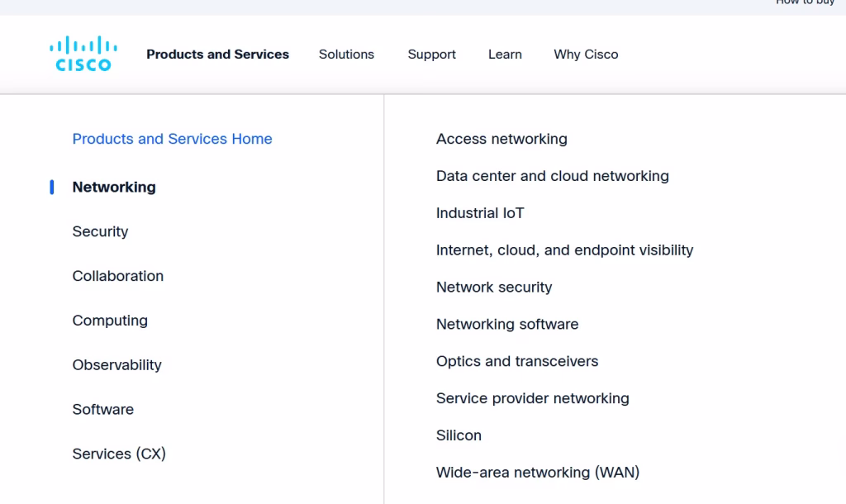
Task: Select the Observability category
Action: 117,364
